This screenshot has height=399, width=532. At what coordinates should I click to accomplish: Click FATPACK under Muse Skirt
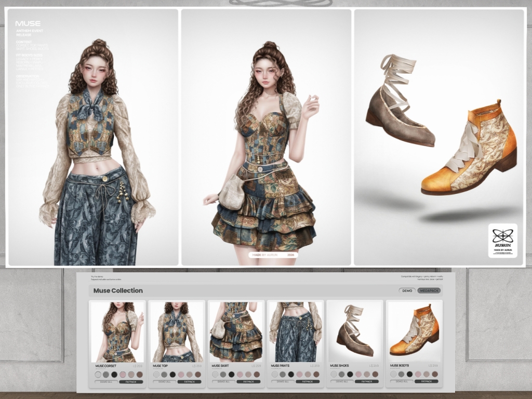point(248,382)
